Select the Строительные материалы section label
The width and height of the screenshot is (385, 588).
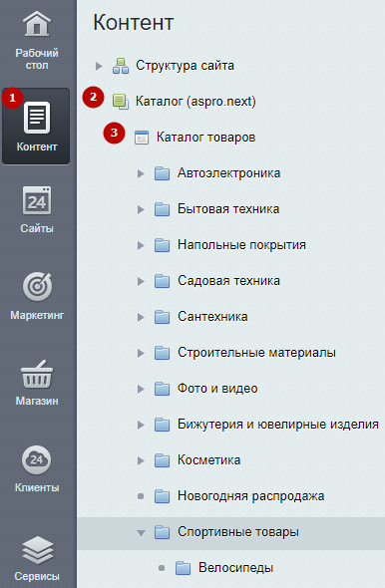pos(256,353)
